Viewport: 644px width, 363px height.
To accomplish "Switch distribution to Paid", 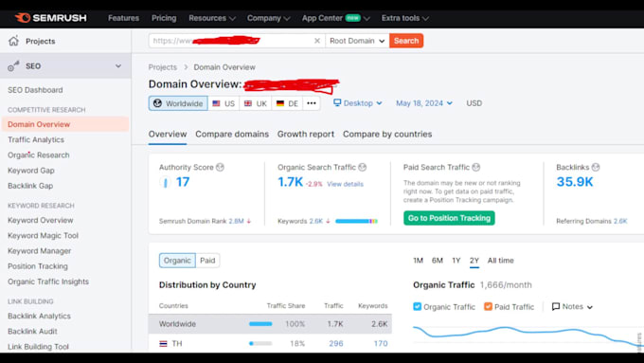I will 207,261.
